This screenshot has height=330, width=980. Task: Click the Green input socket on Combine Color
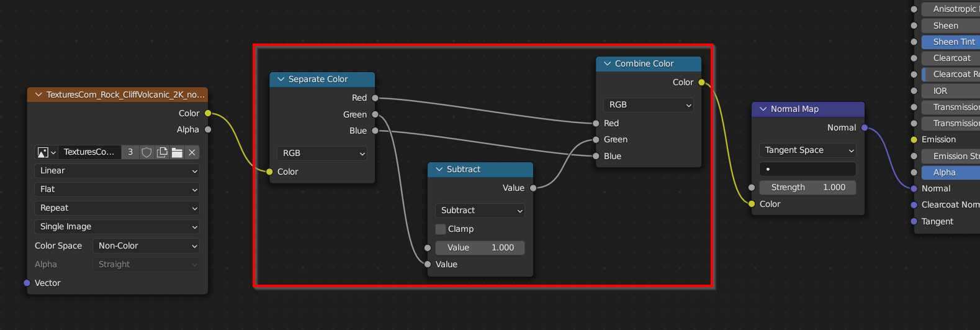(x=596, y=139)
